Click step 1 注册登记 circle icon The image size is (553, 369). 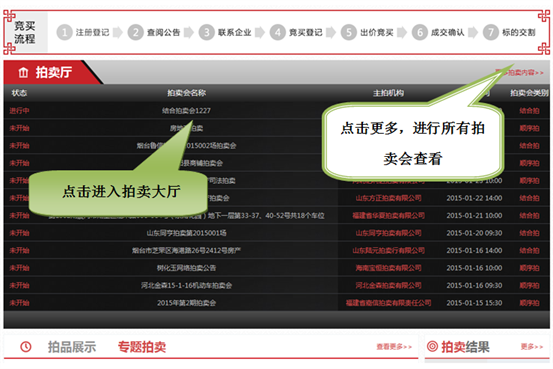click(65, 32)
